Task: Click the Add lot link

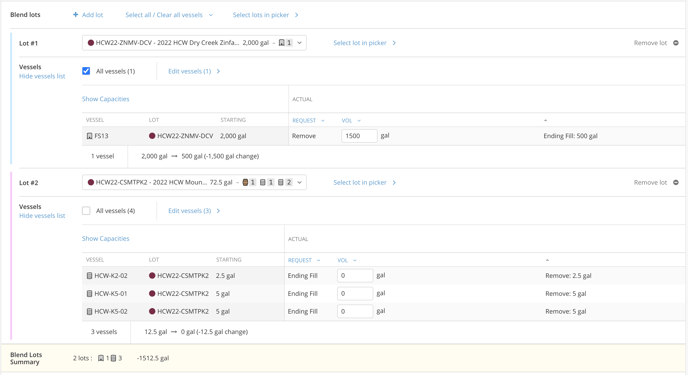Action: [92, 14]
